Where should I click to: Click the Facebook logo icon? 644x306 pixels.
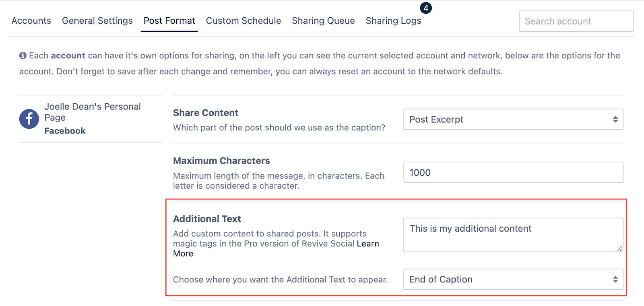(x=29, y=119)
